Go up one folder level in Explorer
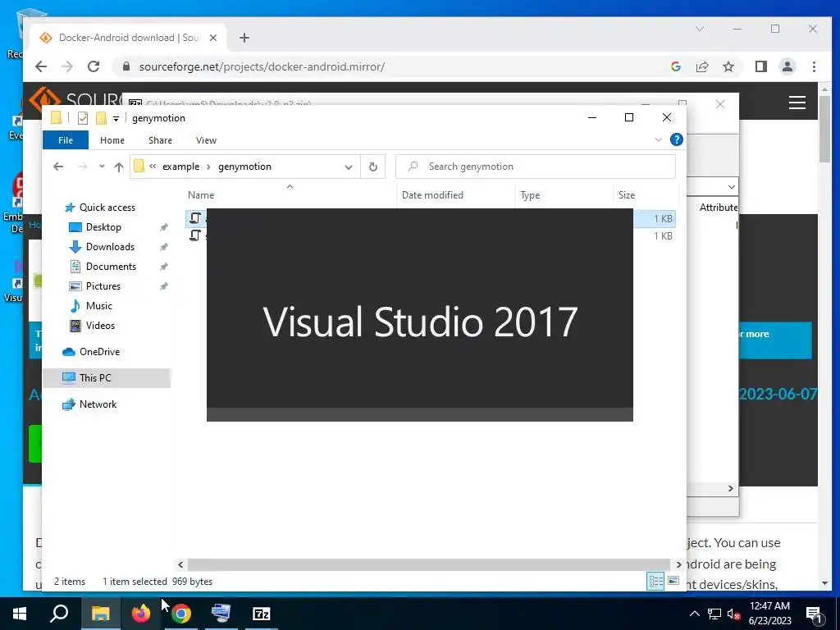Viewport: 840px width, 630px height. pyautogui.click(x=119, y=167)
